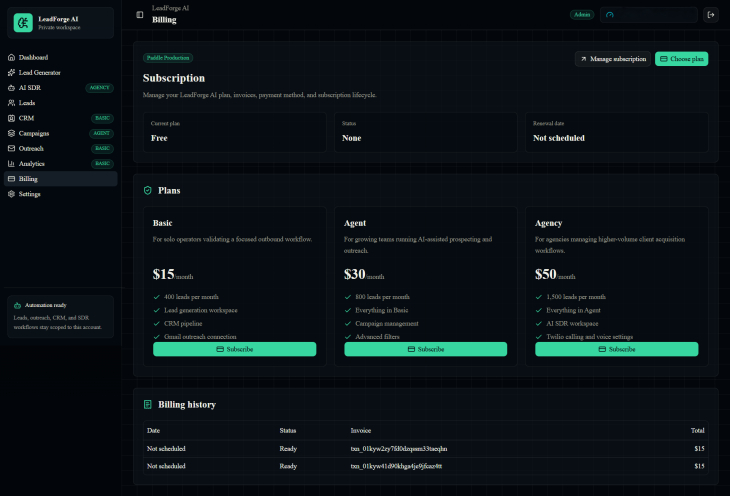Viewport: 730px width, 496px height.
Task: Click the Dashboard home icon
Action: click(x=11, y=57)
